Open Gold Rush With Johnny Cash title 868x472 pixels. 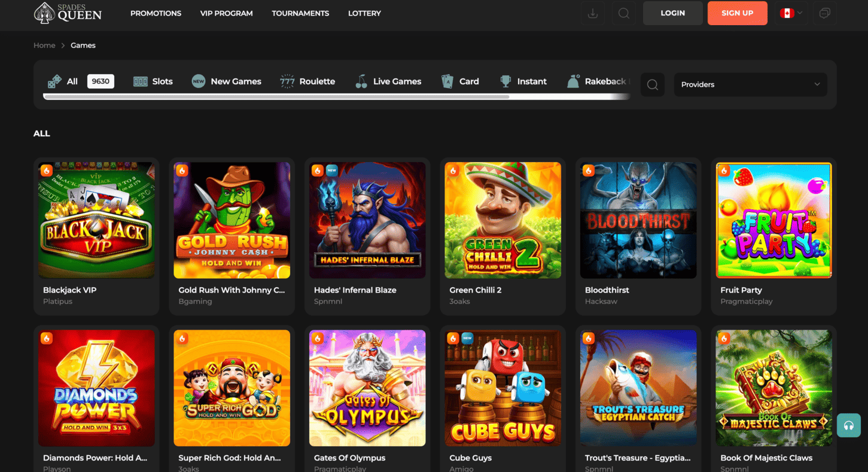point(232,290)
